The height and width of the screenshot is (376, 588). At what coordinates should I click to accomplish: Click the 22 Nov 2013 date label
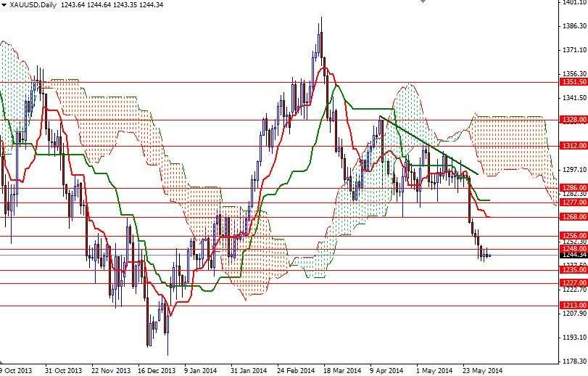(111, 371)
